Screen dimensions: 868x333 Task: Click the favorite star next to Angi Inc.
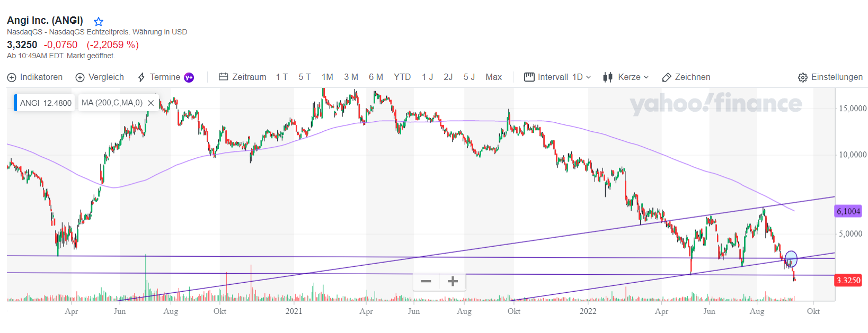[x=99, y=22]
